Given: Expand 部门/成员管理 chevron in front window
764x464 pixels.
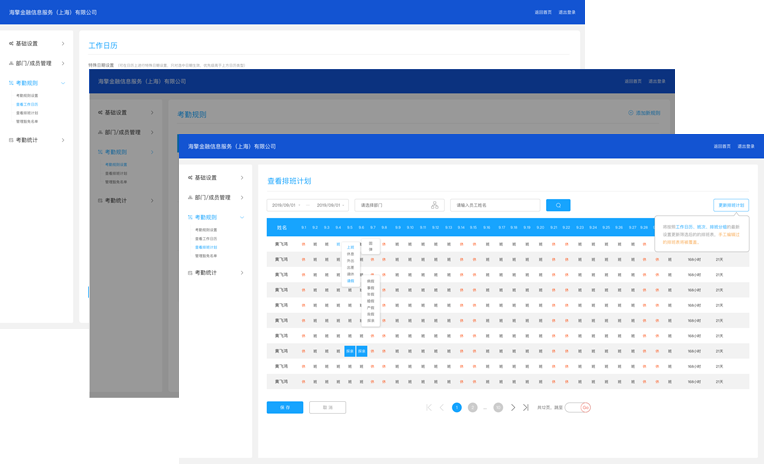Looking at the screenshot, I should 242,197.
